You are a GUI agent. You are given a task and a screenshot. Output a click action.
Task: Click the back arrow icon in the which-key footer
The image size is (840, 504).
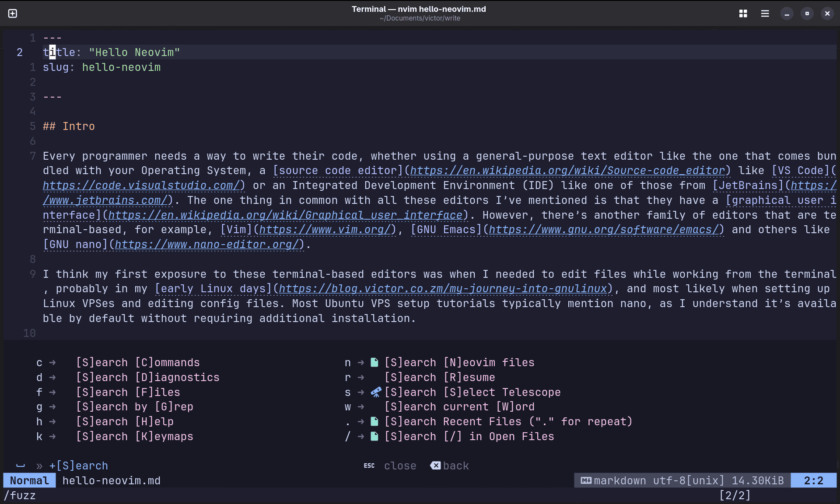click(x=435, y=465)
